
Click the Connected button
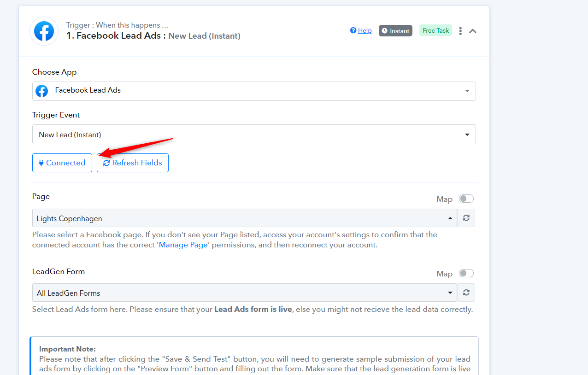point(62,163)
